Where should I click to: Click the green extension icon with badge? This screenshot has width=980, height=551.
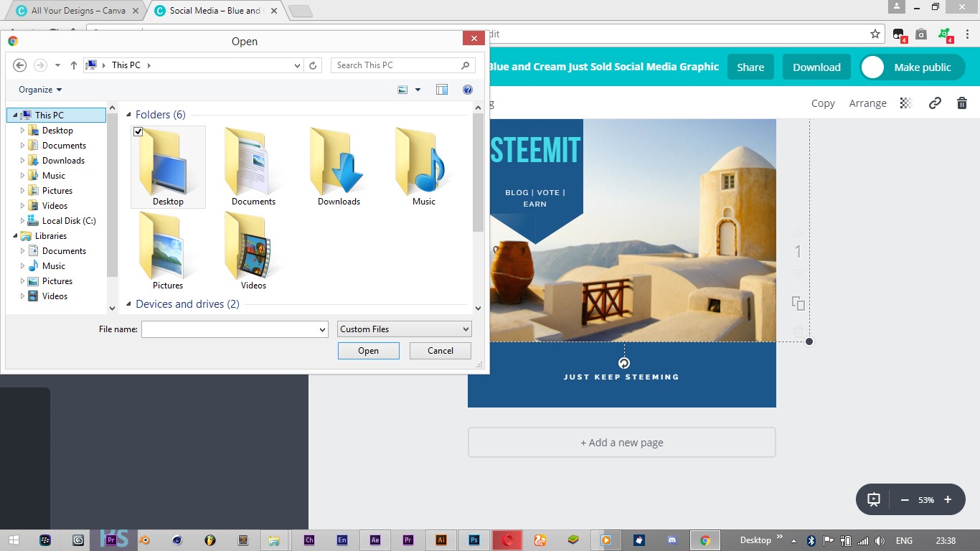(945, 34)
